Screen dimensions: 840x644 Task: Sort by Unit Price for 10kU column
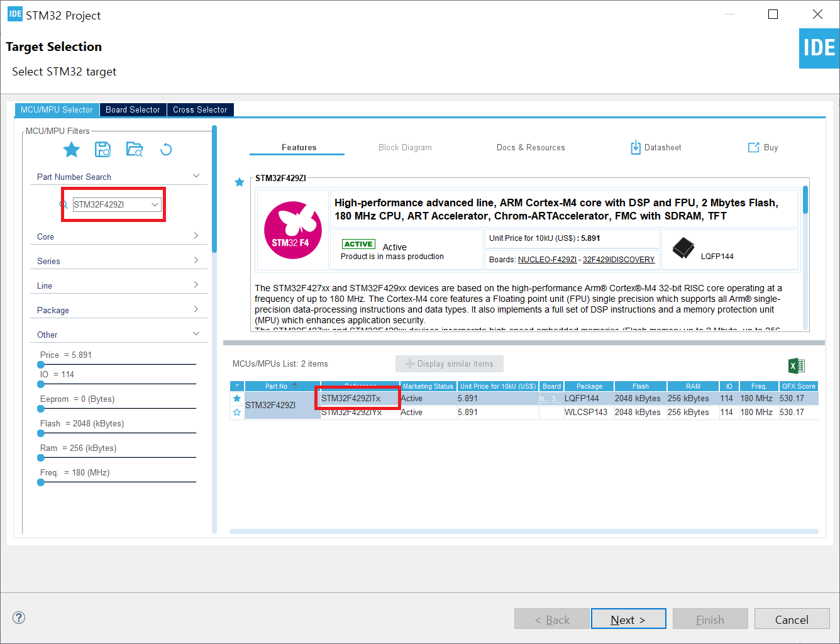pos(498,386)
